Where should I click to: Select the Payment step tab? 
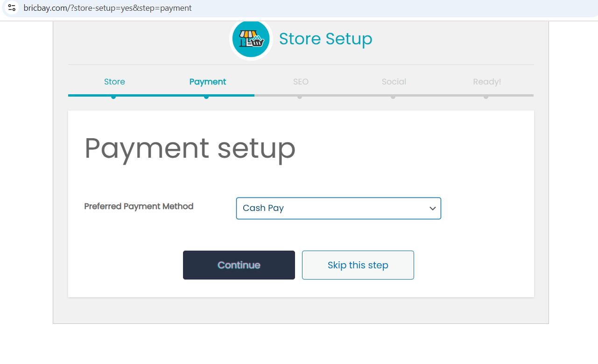[x=208, y=82]
